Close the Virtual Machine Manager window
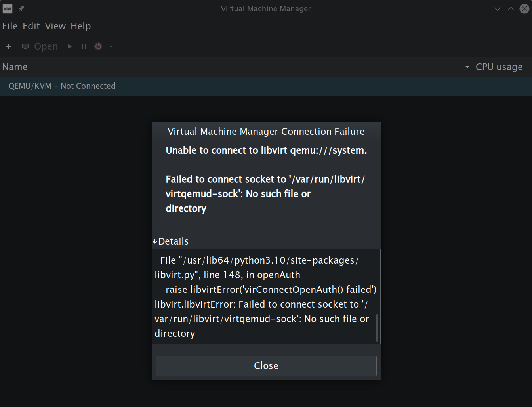Screen dimensions: 532x407 (524, 9)
